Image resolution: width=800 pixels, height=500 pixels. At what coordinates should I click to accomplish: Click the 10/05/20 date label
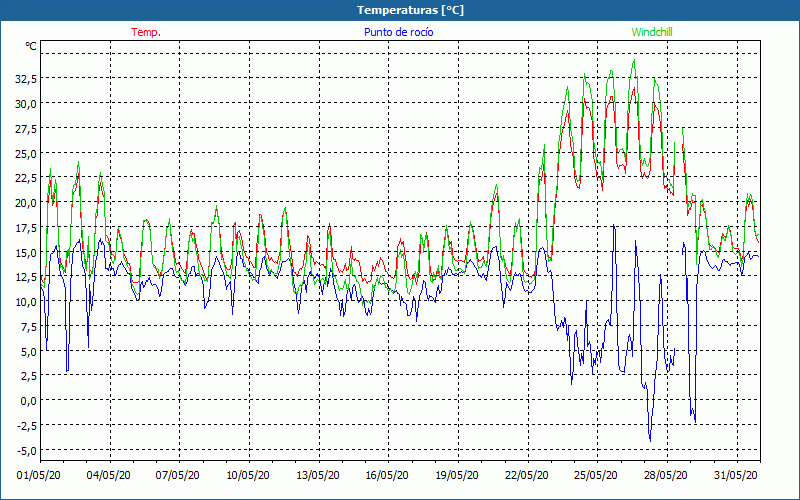pos(248,475)
